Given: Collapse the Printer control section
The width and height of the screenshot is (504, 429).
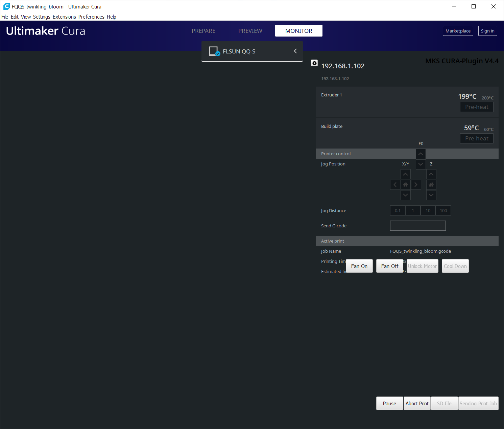Looking at the screenshot, I should click(421, 154).
